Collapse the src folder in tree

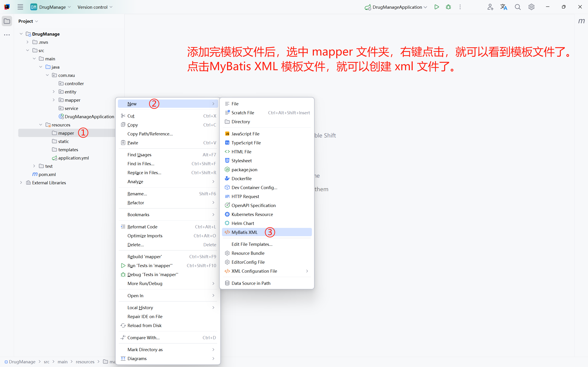(x=28, y=50)
